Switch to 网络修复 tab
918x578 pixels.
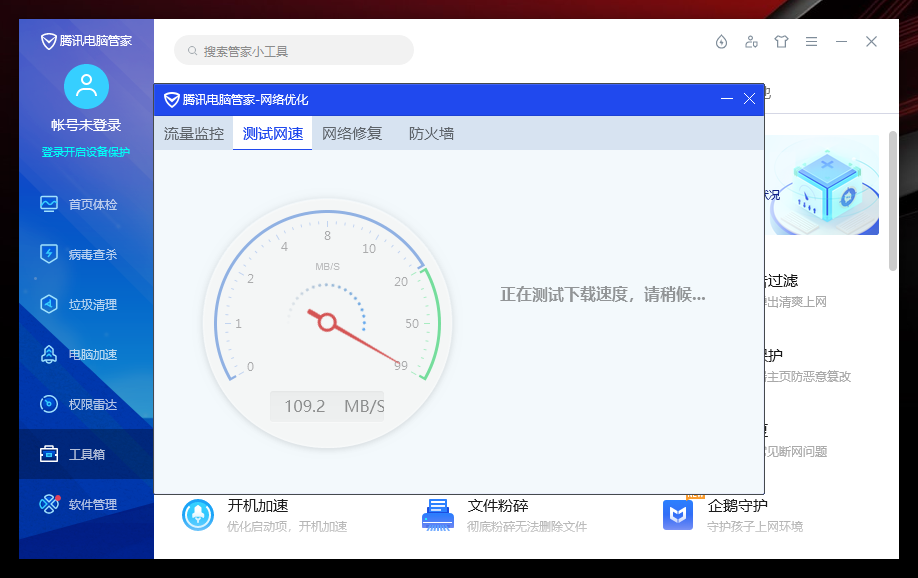(x=352, y=134)
